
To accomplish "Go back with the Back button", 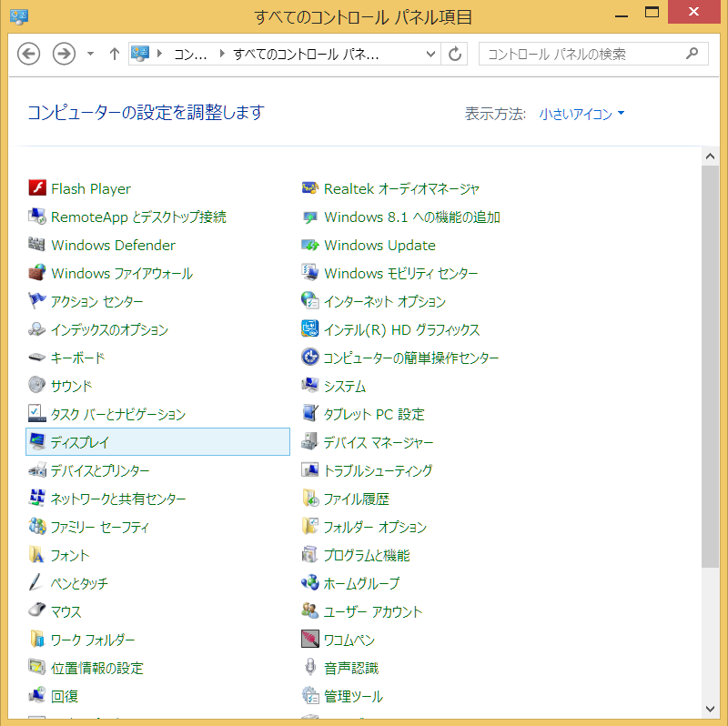I will (29, 54).
